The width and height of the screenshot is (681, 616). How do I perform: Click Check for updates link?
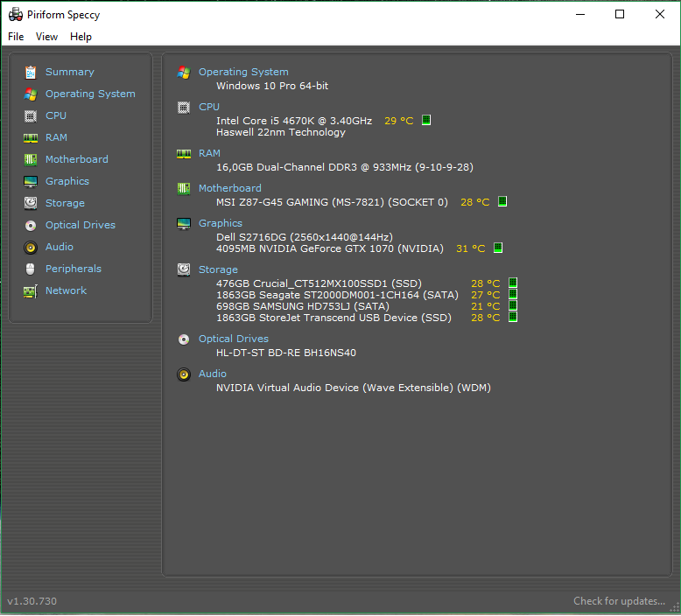pos(619,601)
